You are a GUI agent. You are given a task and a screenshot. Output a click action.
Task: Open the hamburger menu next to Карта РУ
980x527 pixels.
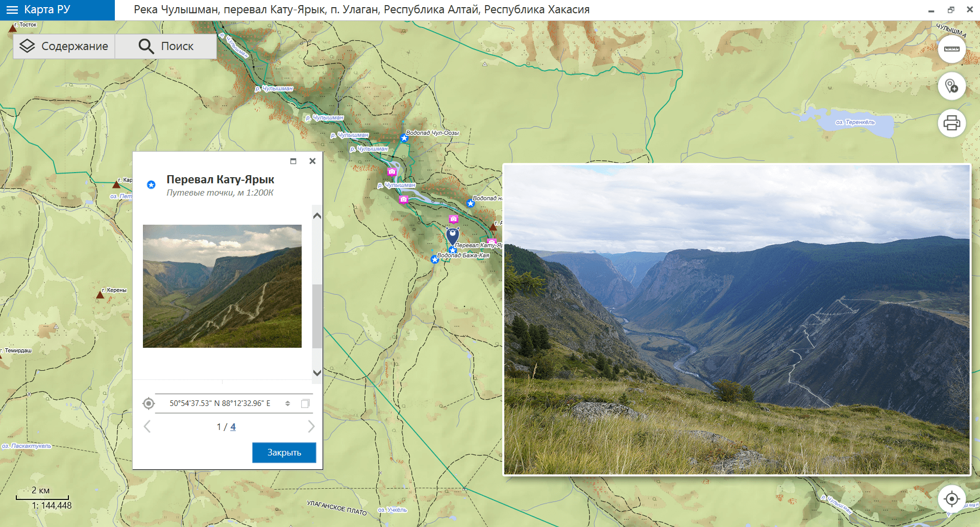click(x=12, y=10)
